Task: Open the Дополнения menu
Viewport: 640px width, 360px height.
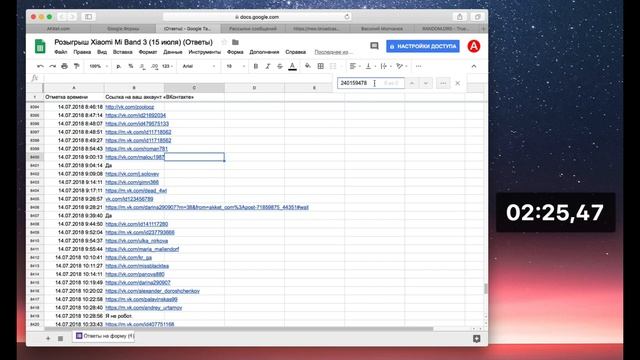Action: click(264, 52)
